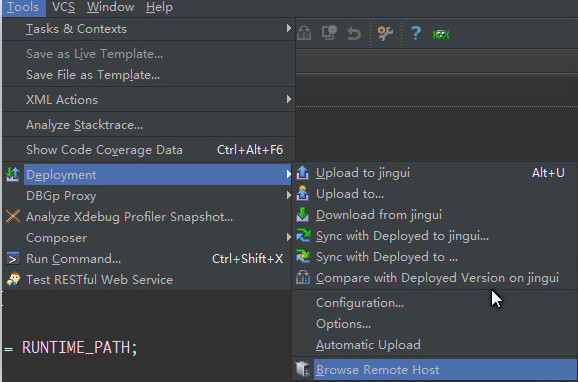Select Options... in Deployment submenu
The width and height of the screenshot is (578, 382).
tap(343, 324)
